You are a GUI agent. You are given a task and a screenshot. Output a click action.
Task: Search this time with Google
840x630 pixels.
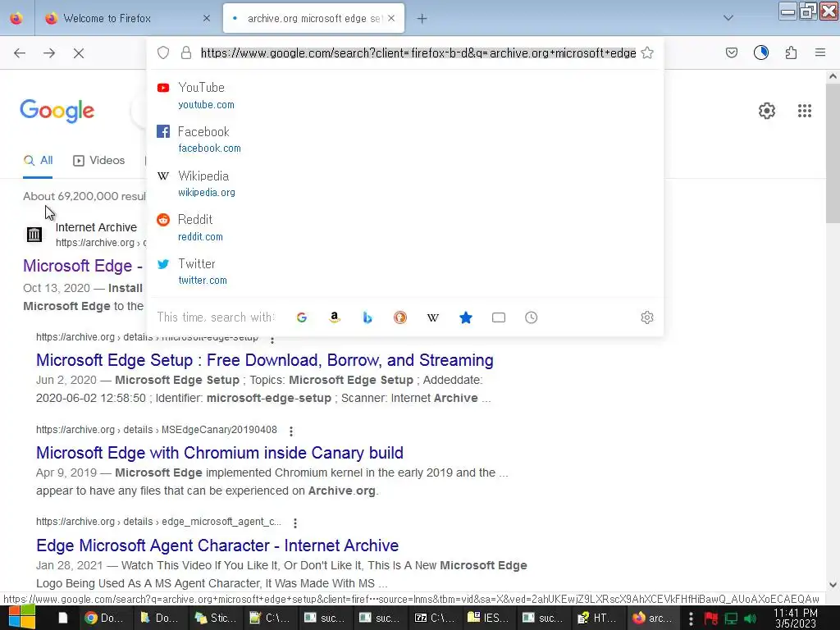pyautogui.click(x=302, y=317)
